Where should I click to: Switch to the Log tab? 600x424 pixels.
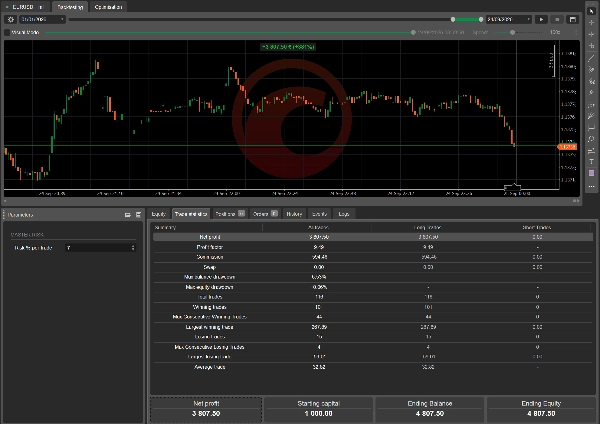[x=344, y=214]
